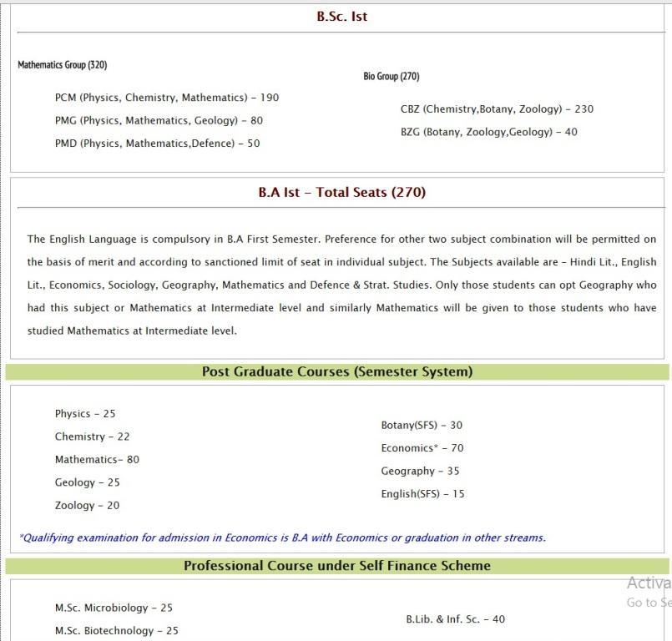Click the PMG (Physics, Mathematics, Geology) – 80 line
Image resolution: width=672 pixels, height=641 pixels.
159,120
